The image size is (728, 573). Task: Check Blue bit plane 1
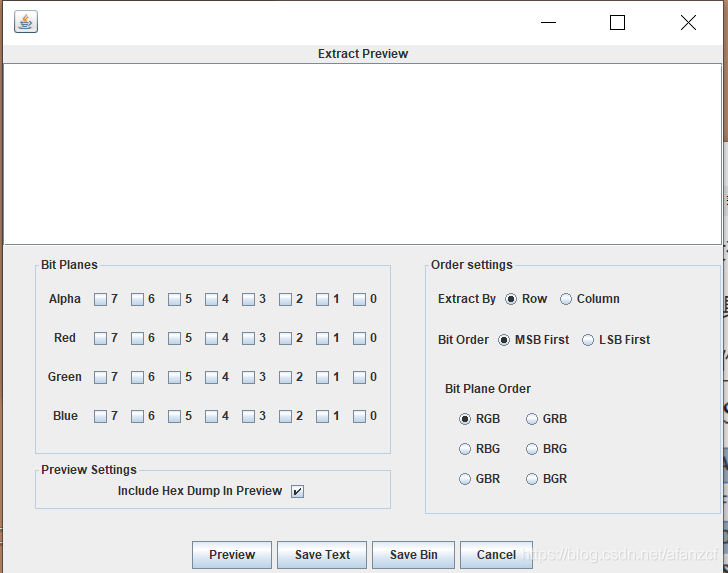(322, 417)
